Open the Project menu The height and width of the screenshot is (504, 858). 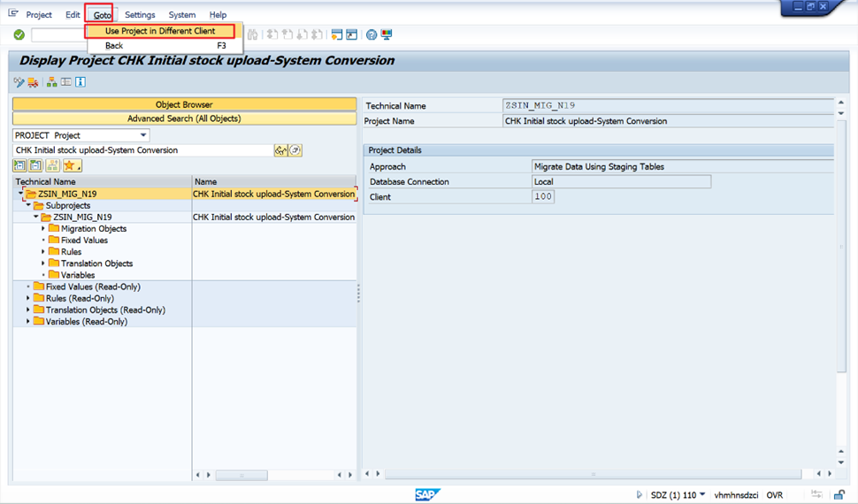click(x=39, y=15)
